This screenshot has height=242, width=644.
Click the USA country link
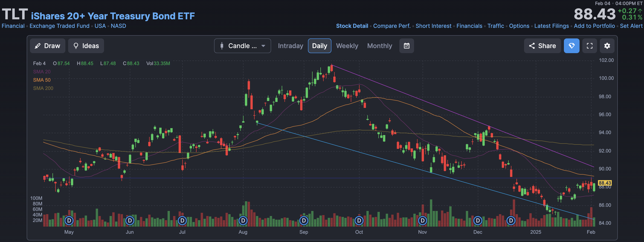click(100, 26)
